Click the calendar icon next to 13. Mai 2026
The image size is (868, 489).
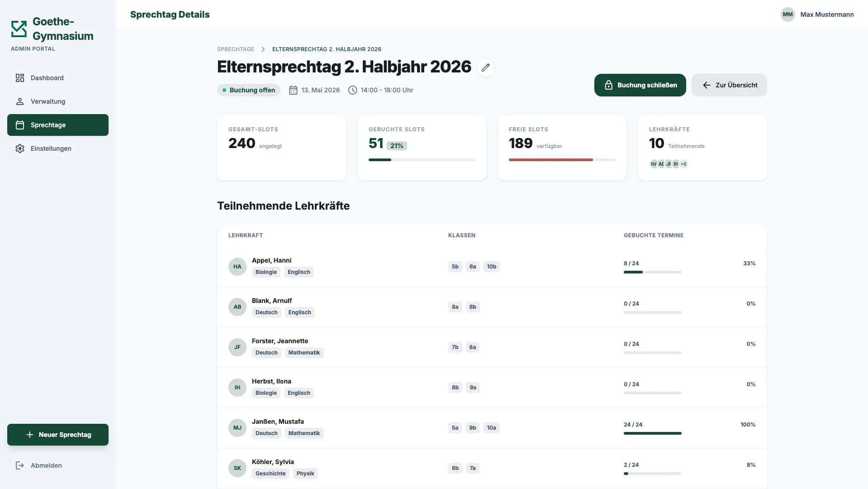293,90
